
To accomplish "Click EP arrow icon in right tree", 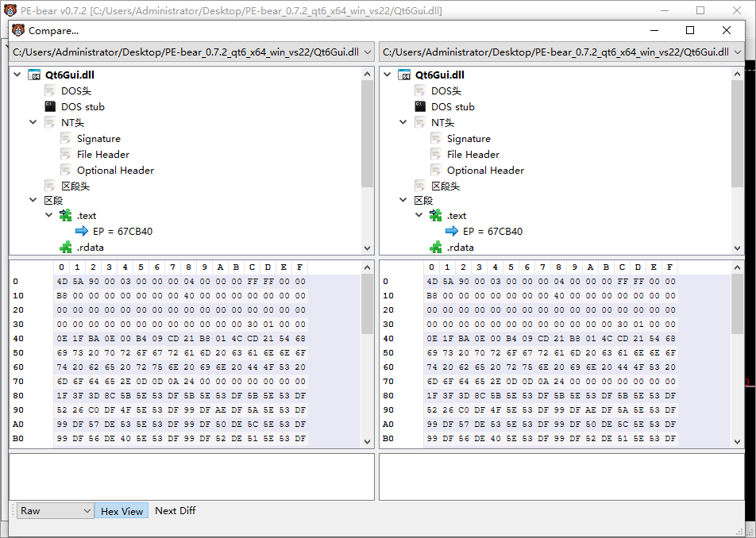I will pyautogui.click(x=452, y=231).
